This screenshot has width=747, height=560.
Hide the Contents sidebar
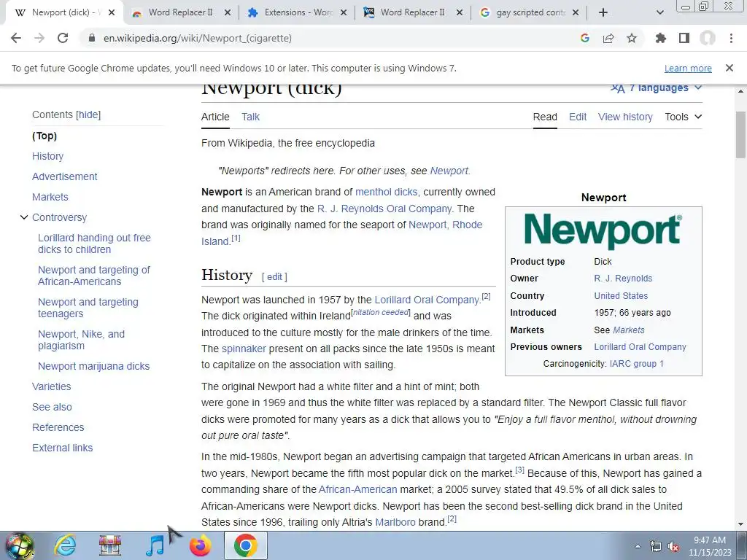pos(88,114)
